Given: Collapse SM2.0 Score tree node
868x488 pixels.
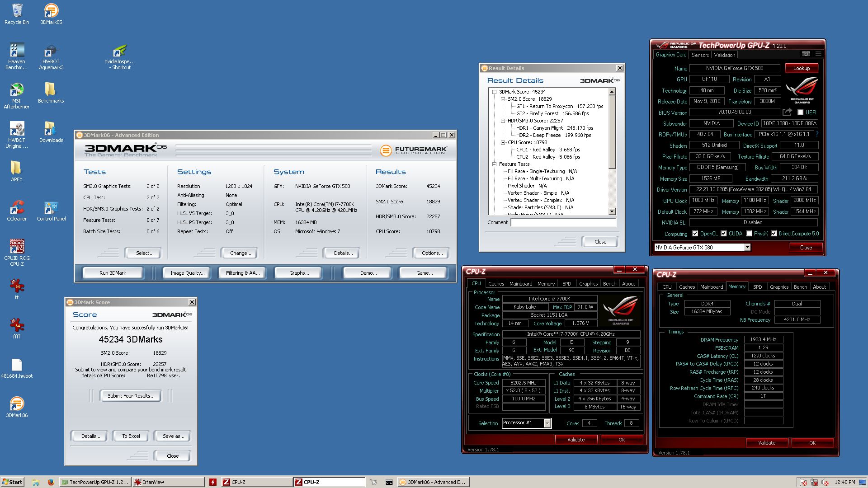Looking at the screenshot, I should tap(503, 99).
